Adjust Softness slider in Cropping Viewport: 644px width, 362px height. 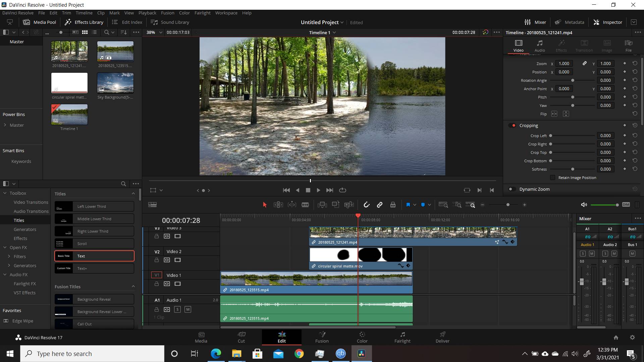click(x=573, y=169)
